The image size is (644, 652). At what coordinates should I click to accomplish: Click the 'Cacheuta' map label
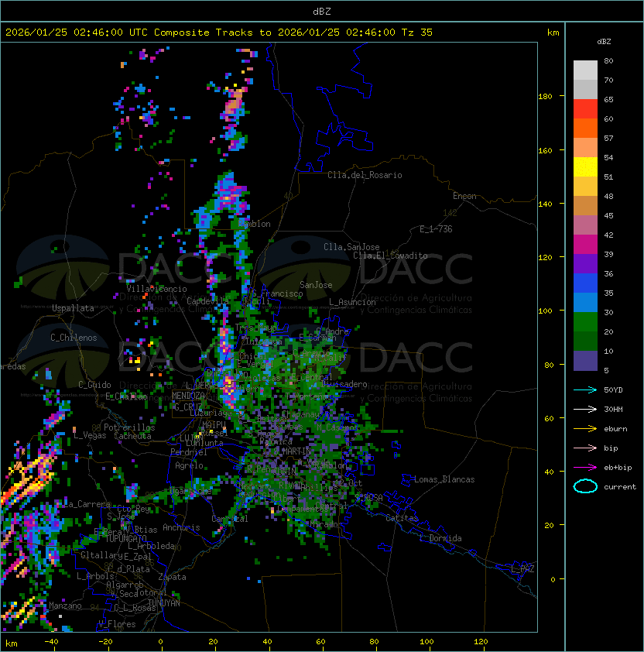point(132,436)
